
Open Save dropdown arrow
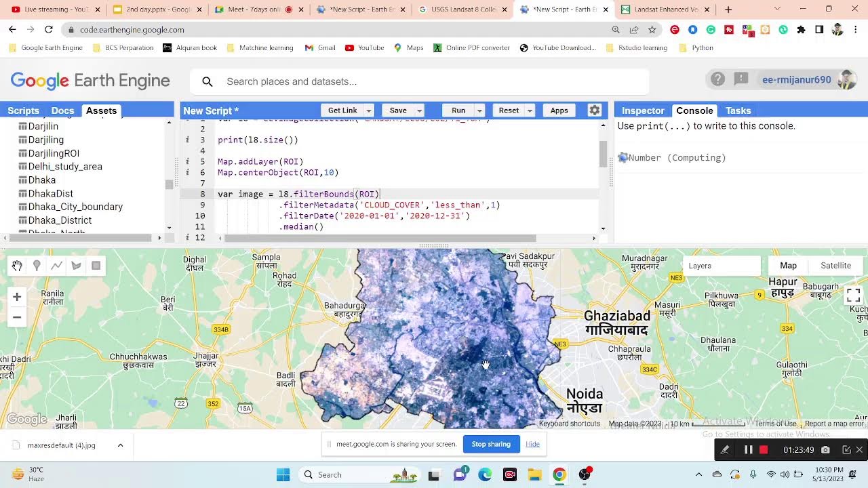[419, 110]
